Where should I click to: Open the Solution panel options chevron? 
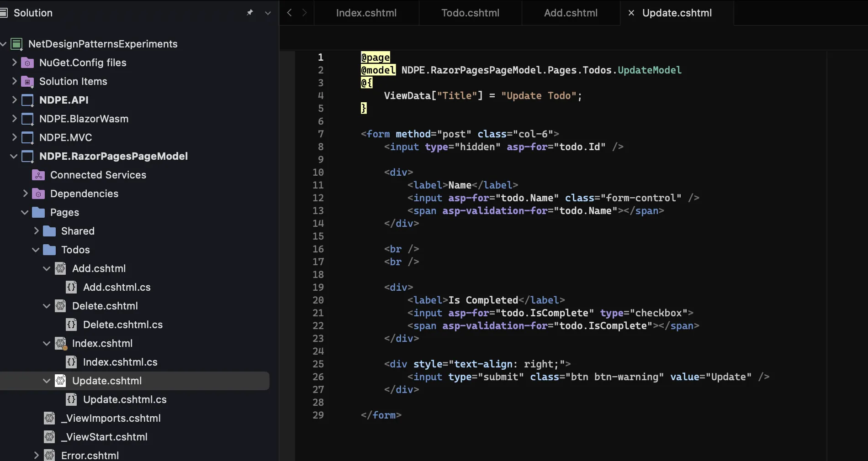(267, 13)
